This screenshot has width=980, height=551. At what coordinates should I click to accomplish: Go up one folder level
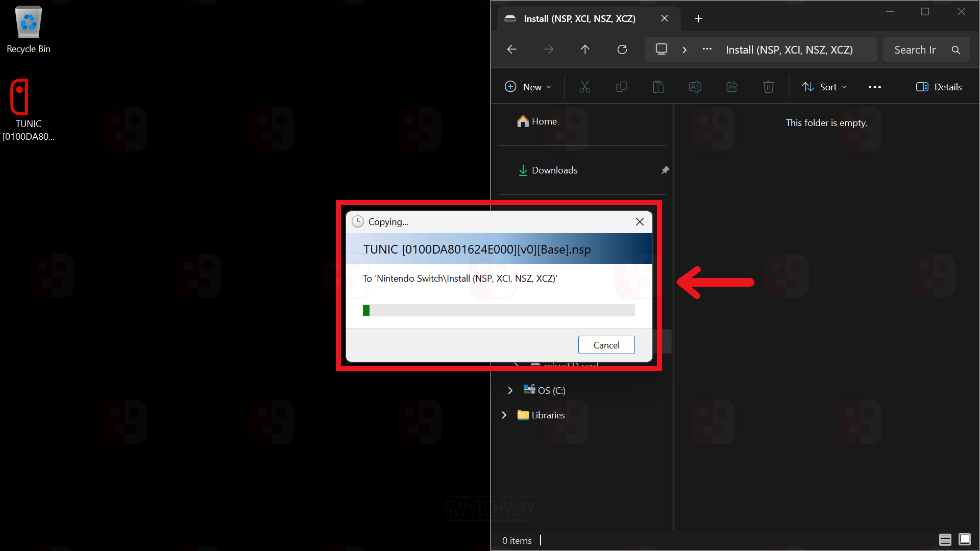point(585,49)
